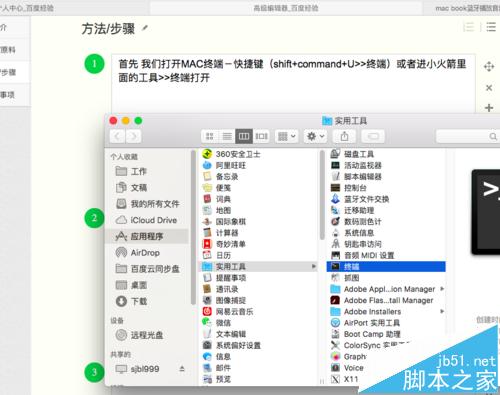Click the Finder search field
This screenshot has height=395, width=500.
(468, 136)
